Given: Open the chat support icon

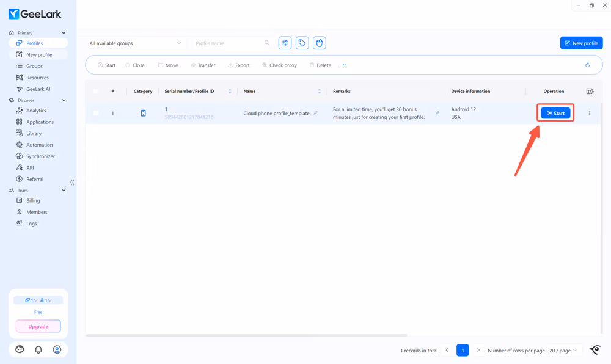Looking at the screenshot, I should click(20, 349).
